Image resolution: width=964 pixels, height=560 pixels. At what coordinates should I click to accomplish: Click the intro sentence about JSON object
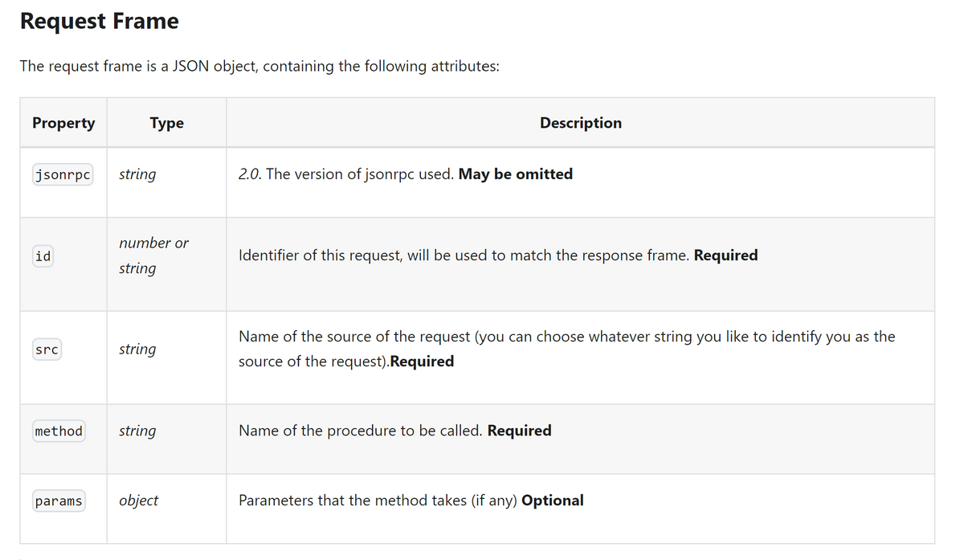[259, 66]
